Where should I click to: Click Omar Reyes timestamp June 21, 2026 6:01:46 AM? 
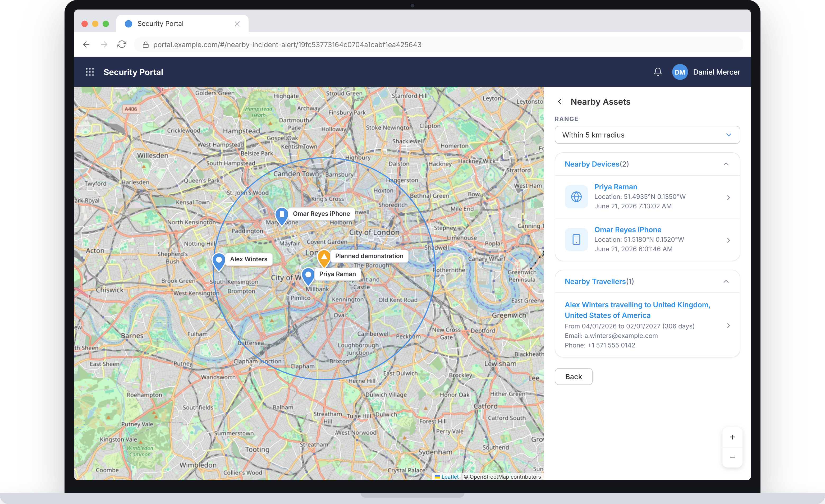click(633, 249)
